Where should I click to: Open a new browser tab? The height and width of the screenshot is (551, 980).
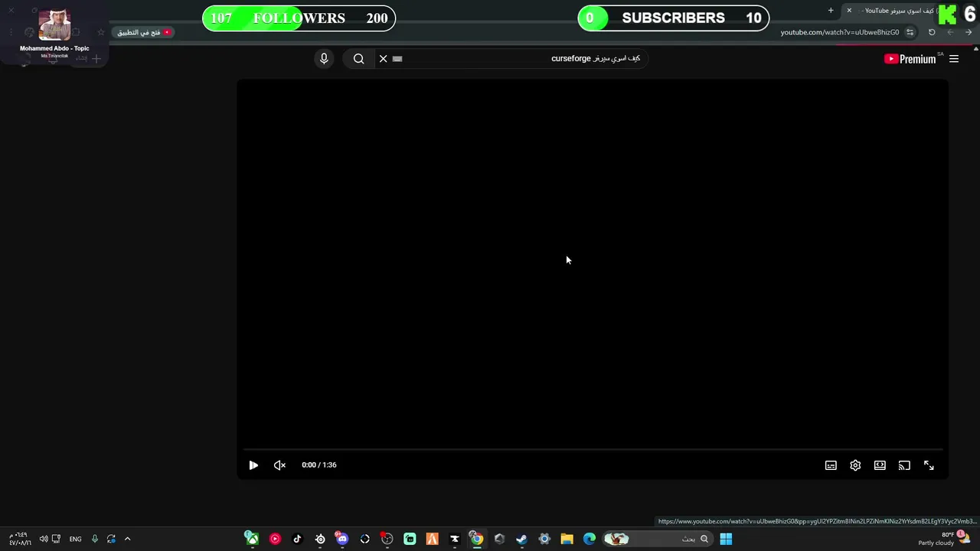pos(831,11)
